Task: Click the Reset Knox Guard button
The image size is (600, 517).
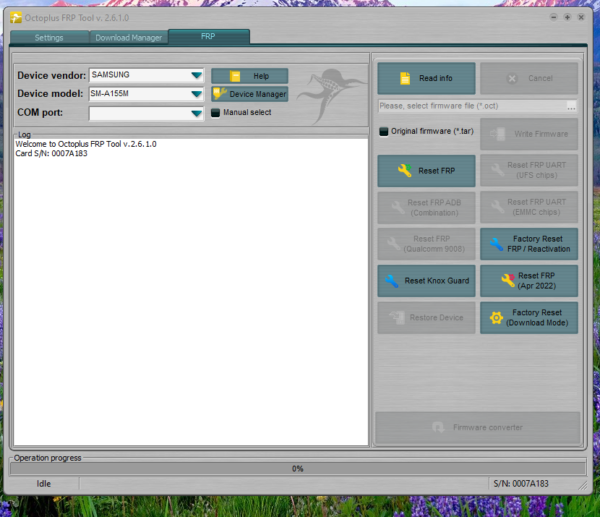Action: [x=427, y=281]
